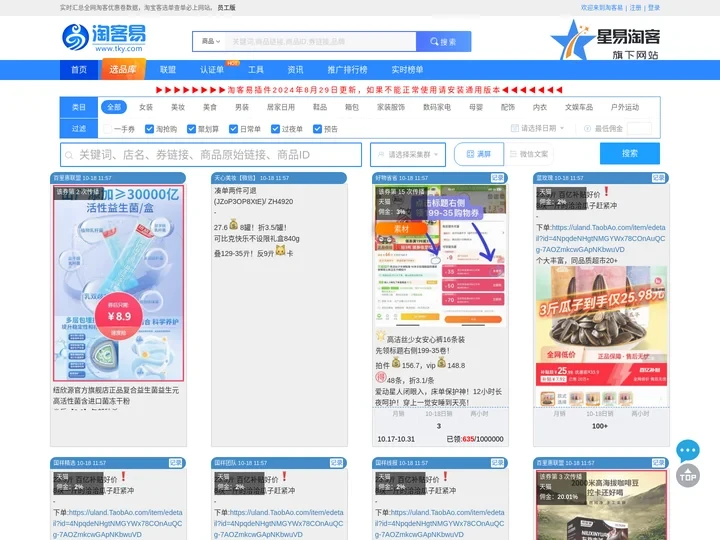Open Taobao link in 国祥团队 card
This screenshot has width=720, height=540.
pos(279,523)
